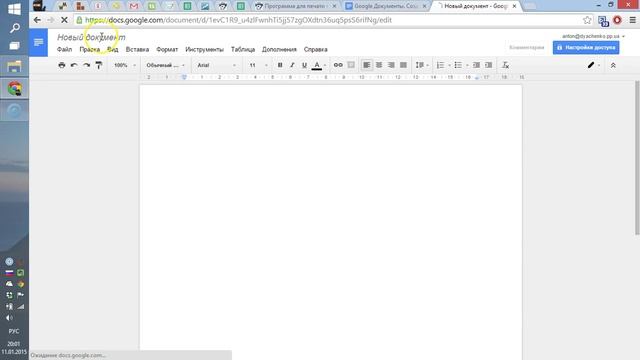Rename the document title "Новый документ"
The height and width of the screenshot is (360, 640).
(x=91, y=37)
